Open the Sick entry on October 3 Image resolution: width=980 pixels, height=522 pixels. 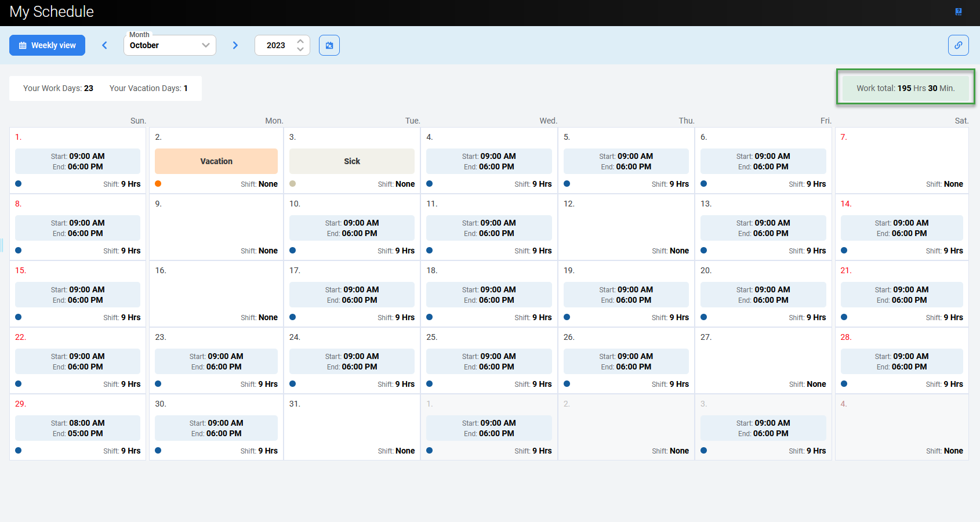[x=352, y=161]
